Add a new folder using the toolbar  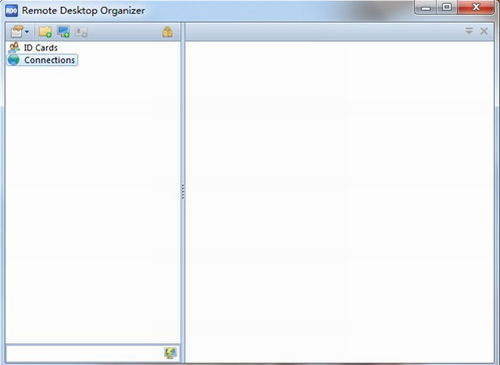click(45, 32)
